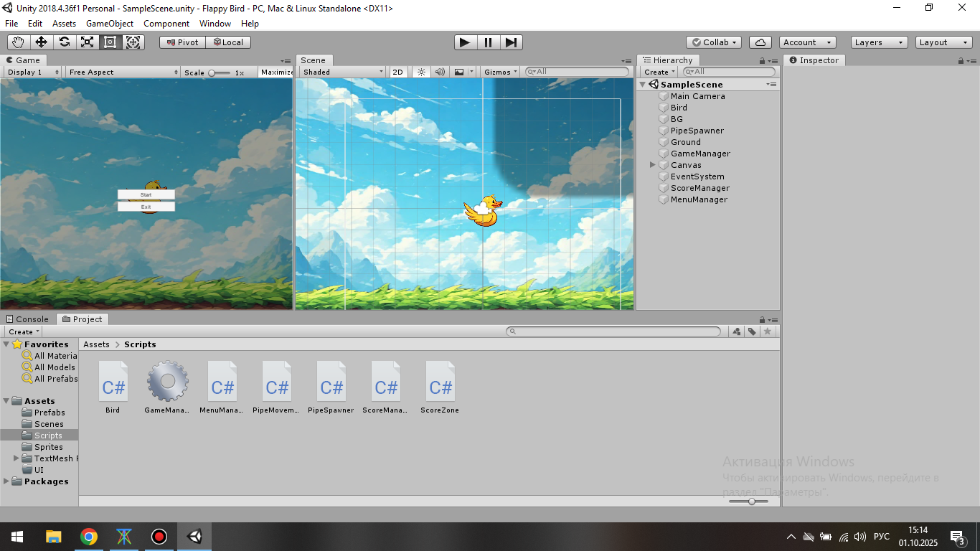The image size is (980, 551).
Task: Toggle Maximize On Play in Game view
Action: coord(276,72)
